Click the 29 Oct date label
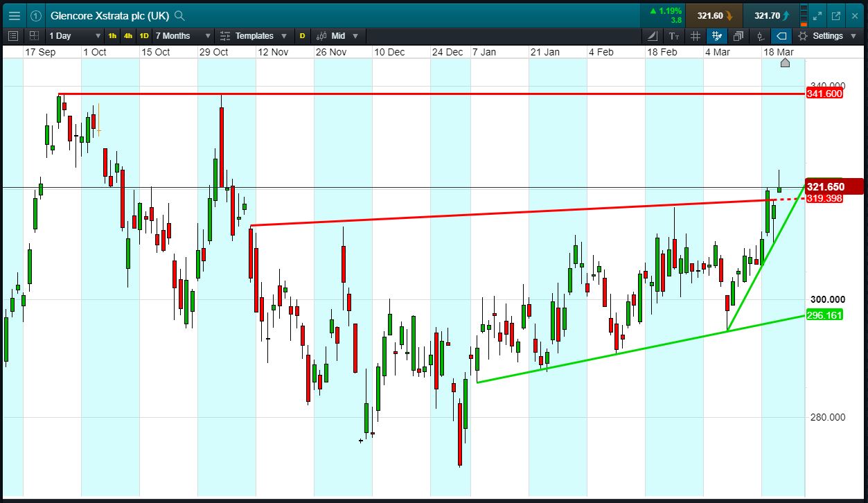868x503 pixels. 213,52
